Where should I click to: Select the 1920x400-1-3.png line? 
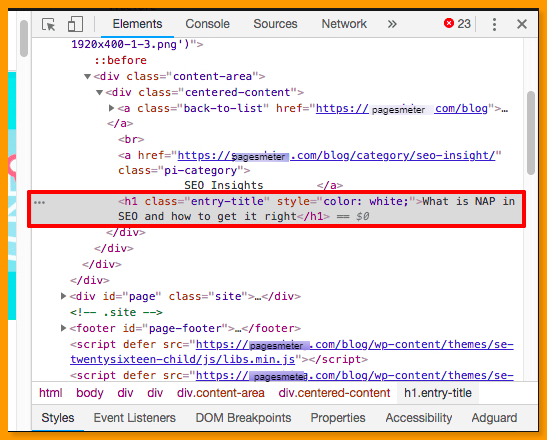pos(137,45)
